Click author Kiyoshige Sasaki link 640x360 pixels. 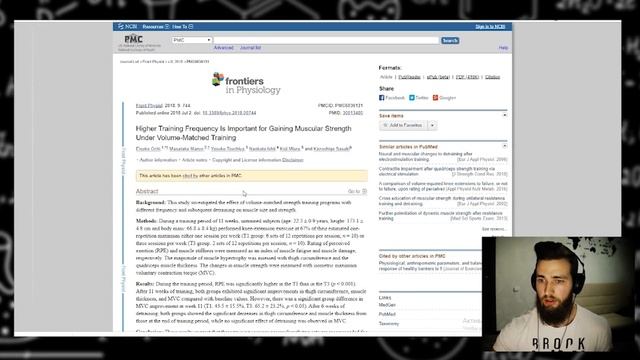[331, 149]
